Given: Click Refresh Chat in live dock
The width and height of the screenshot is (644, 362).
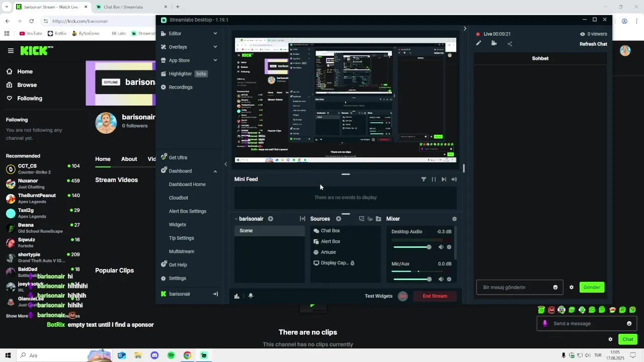Looking at the screenshot, I should click(x=593, y=44).
